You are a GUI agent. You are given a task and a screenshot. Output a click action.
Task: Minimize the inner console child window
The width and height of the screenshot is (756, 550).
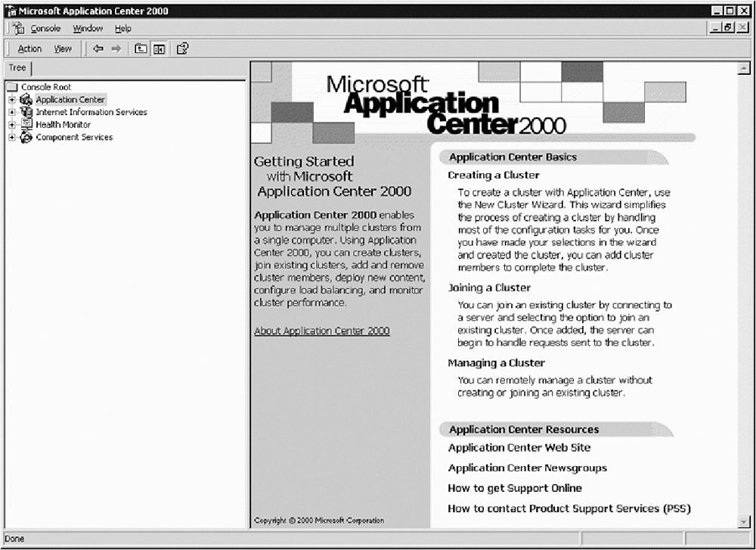[716, 28]
